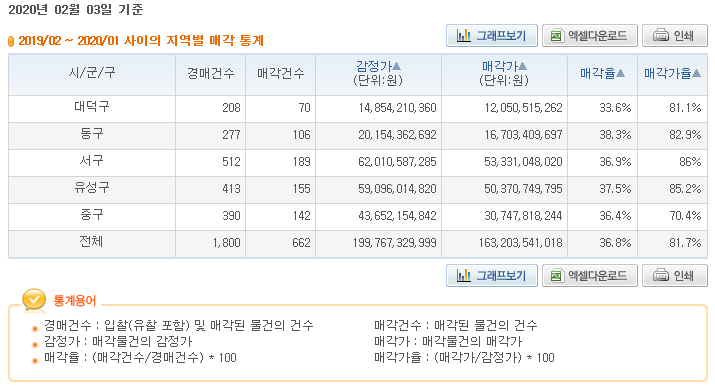Click the top 그래프보기 button
This screenshot has height=391, width=715.
tap(492, 36)
